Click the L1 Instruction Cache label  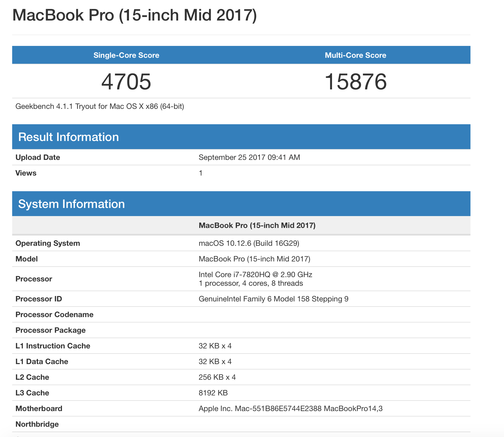[53, 346]
